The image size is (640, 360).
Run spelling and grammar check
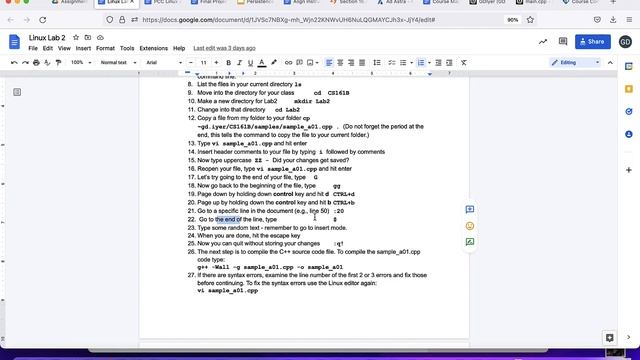coord(47,62)
